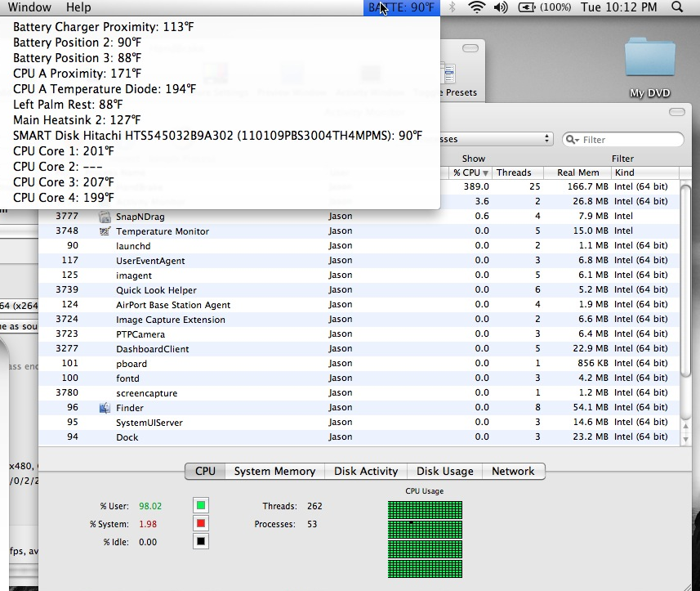
Task: Select the launchd process row
Action: [x=359, y=246]
